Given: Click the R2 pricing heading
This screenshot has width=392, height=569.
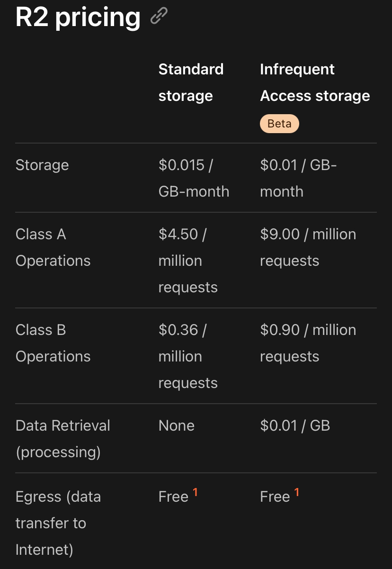Looking at the screenshot, I should click(x=78, y=17).
